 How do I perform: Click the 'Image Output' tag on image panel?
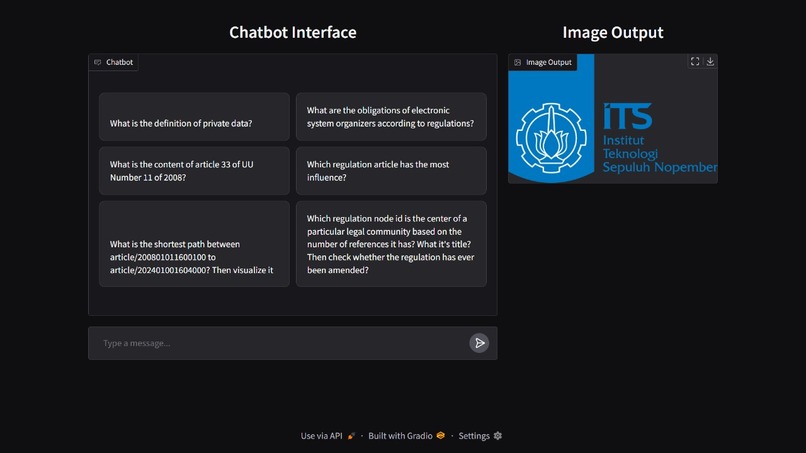click(x=543, y=62)
